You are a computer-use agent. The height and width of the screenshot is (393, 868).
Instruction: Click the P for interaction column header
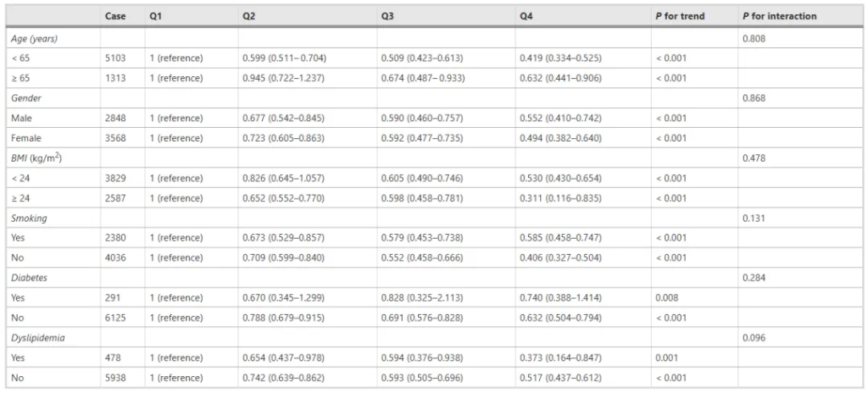click(780, 16)
